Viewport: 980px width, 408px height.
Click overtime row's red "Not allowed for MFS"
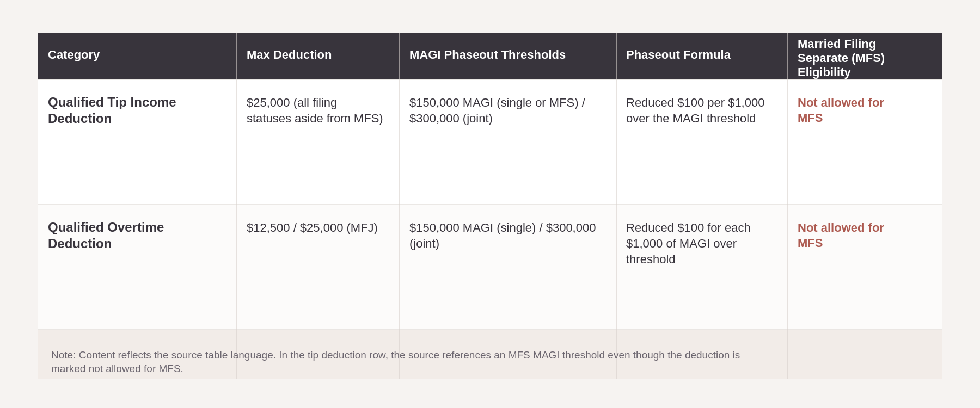coord(840,236)
